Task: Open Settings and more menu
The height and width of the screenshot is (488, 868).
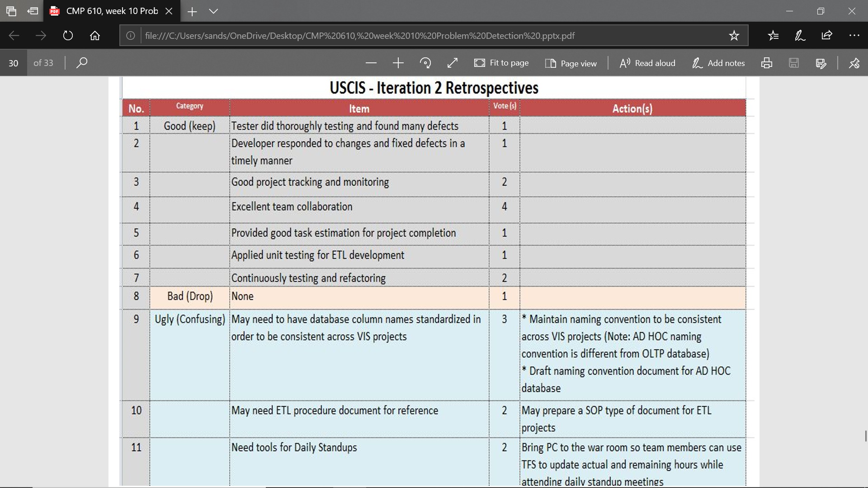Action: [854, 35]
